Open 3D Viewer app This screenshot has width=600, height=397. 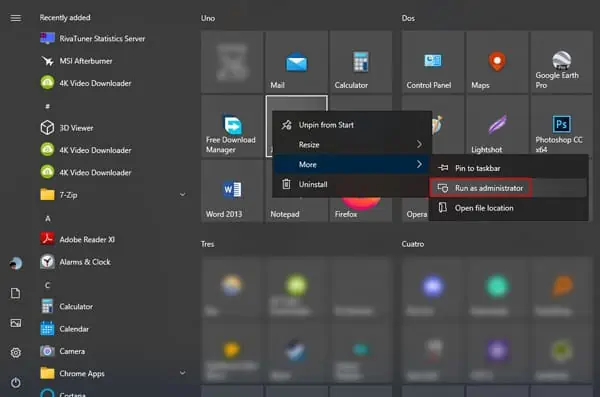point(67,128)
